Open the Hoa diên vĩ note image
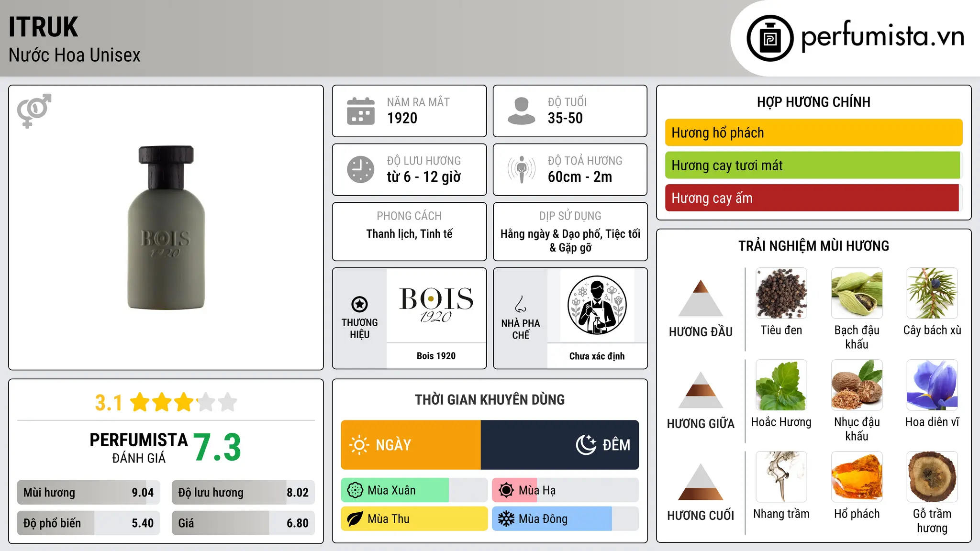The image size is (980, 551). 932,385
